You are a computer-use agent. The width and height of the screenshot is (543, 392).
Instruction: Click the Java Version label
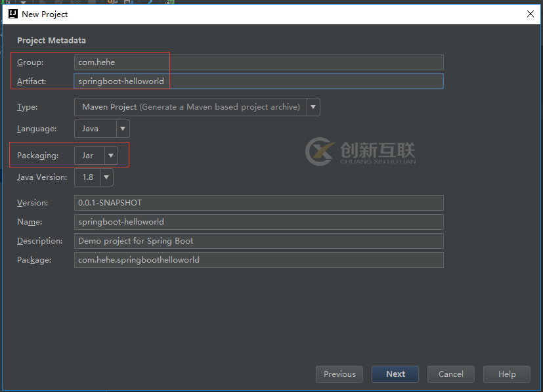42,177
